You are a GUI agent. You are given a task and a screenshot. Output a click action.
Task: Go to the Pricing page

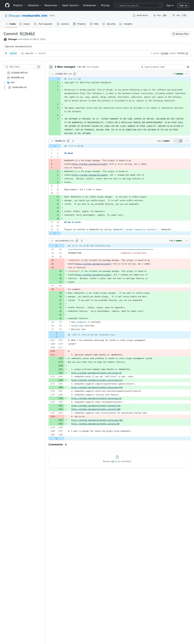[105, 5]
